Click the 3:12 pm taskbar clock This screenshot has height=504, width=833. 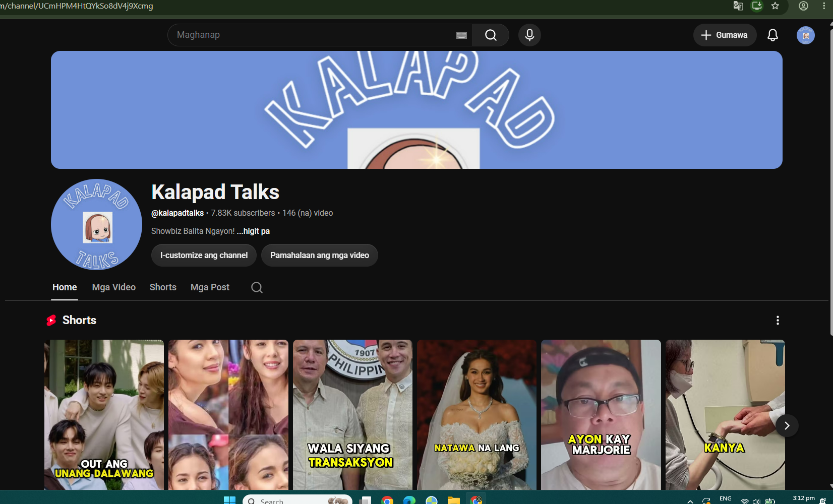click(804, 498)
